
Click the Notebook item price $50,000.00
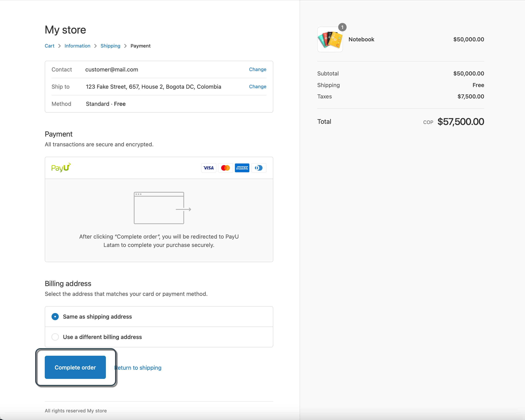tap(468, 39)
